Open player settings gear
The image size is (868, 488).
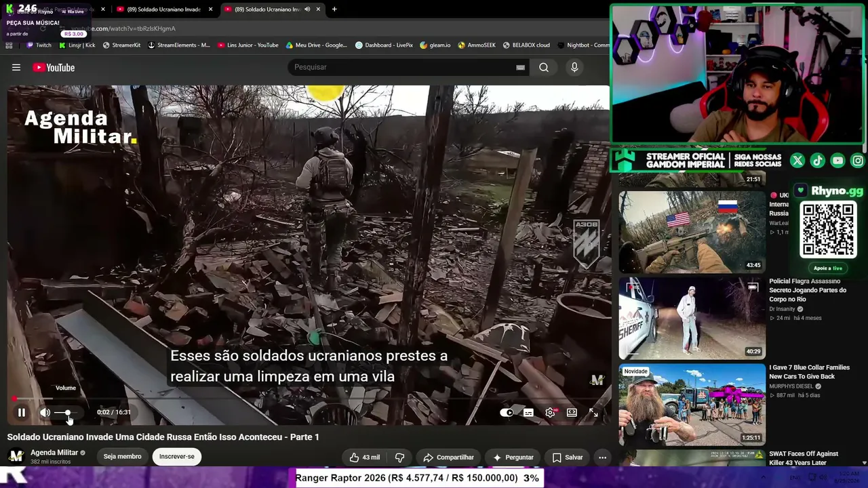tap(550, 412)
